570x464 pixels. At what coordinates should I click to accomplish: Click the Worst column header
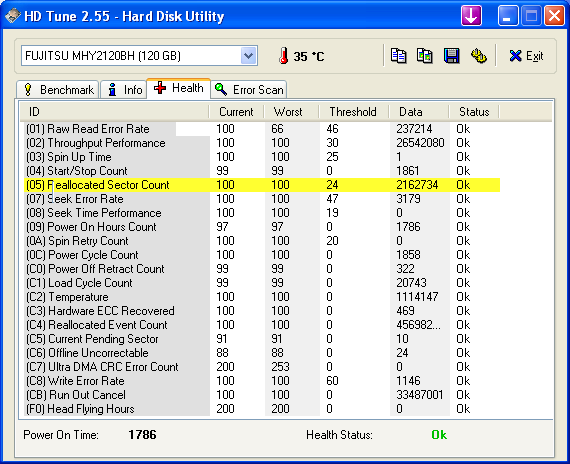coord(291,112)
